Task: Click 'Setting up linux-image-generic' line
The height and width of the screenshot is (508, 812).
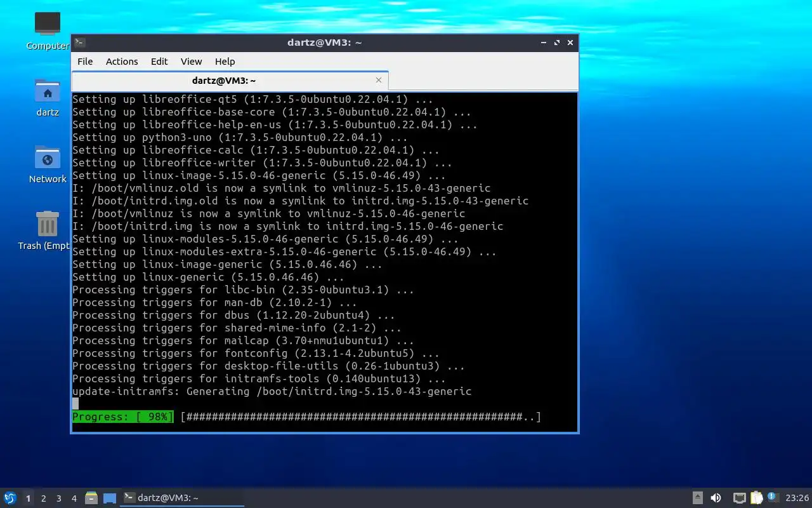Action: click(227, 264)
